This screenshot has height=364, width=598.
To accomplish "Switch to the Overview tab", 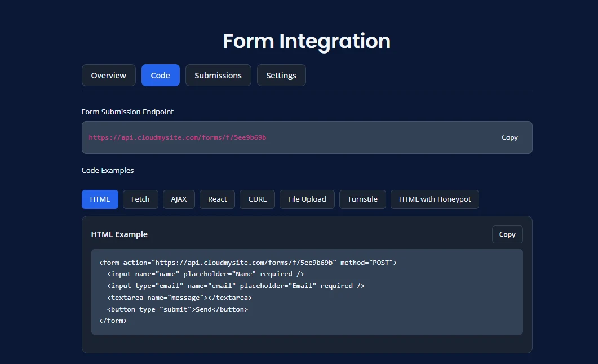I will (x=108, y=75).
